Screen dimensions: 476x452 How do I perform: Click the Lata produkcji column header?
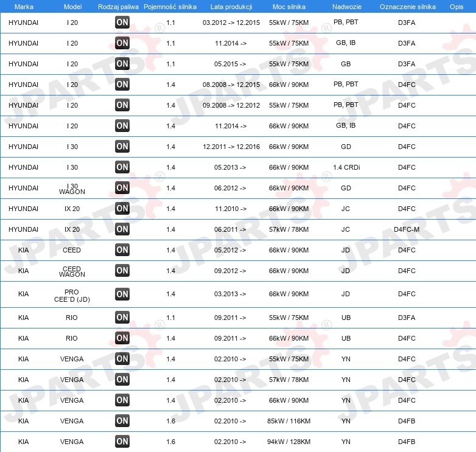[x=231, y=7]
